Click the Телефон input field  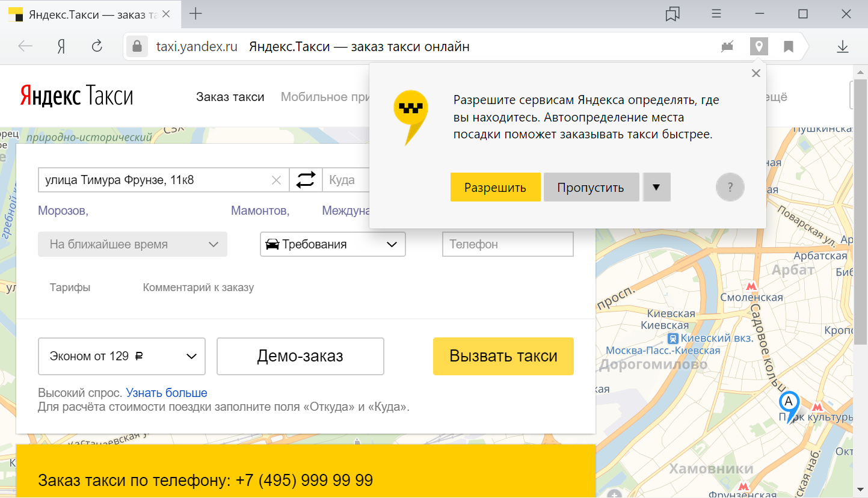[x=508, y=244]
